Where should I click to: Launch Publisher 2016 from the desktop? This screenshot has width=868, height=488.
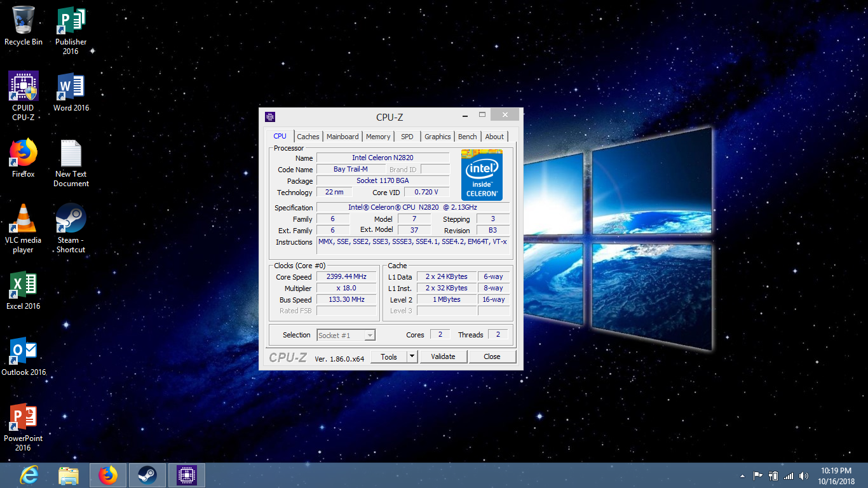[x=71, y=30]
